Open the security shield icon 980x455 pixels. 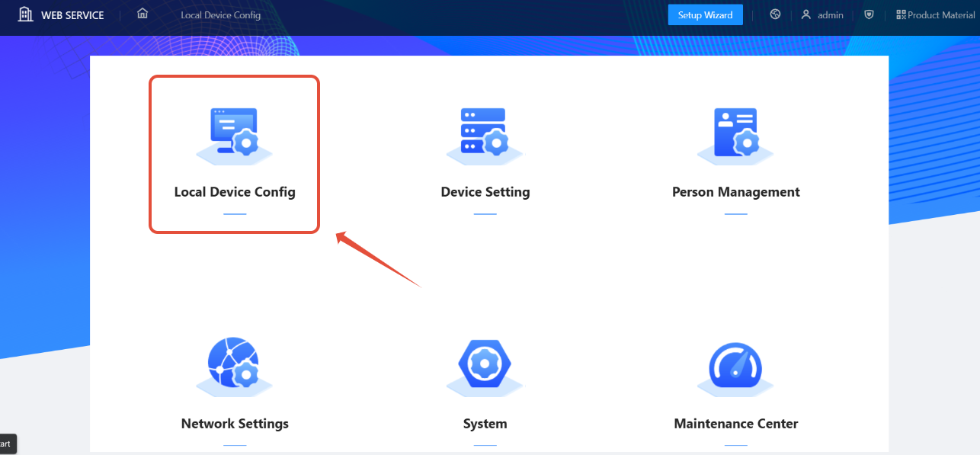pos(870,14)
